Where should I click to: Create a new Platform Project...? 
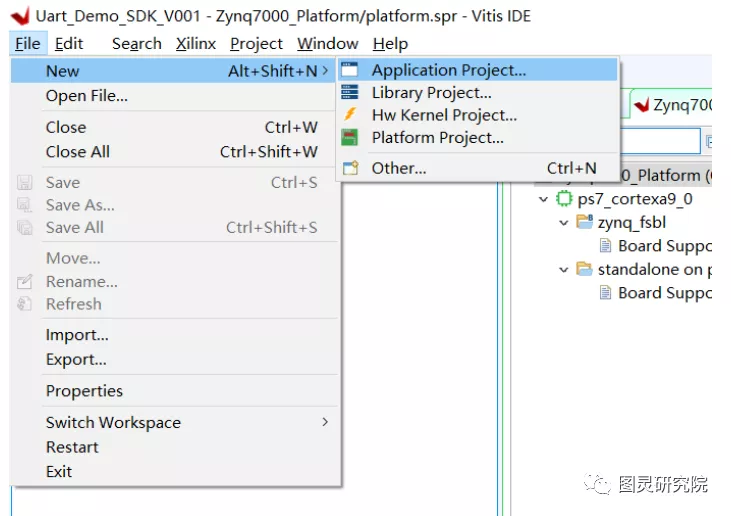tap(478, 138)
